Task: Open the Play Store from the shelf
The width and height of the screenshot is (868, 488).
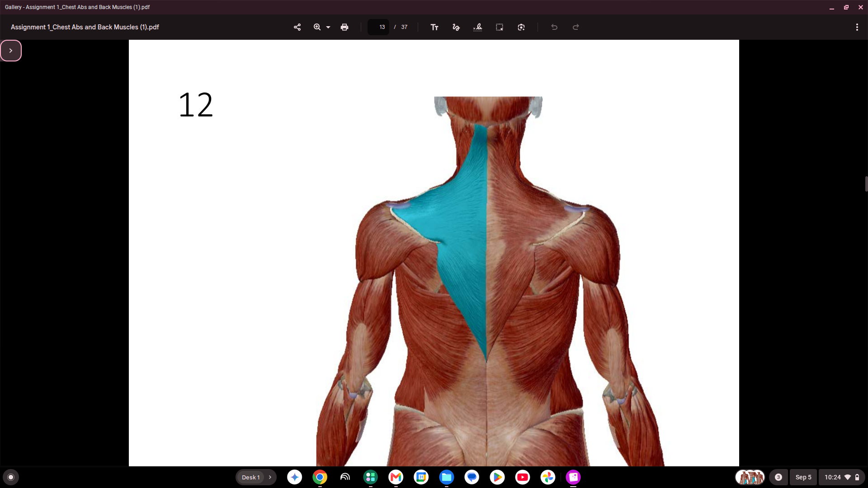Action: coord(497,477)
